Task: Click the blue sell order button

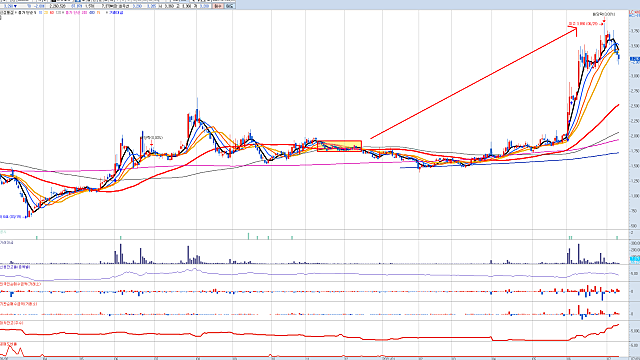Action: 229,6
